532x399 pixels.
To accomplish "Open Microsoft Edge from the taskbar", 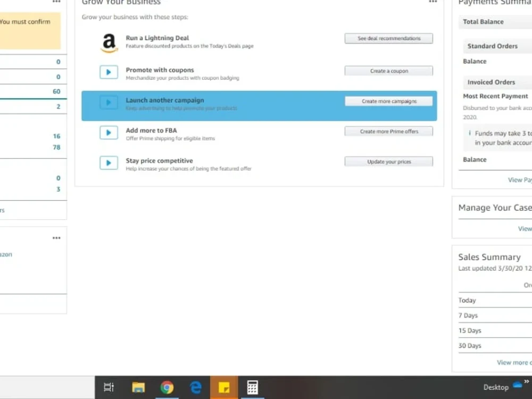I will [x=196, y=387].
